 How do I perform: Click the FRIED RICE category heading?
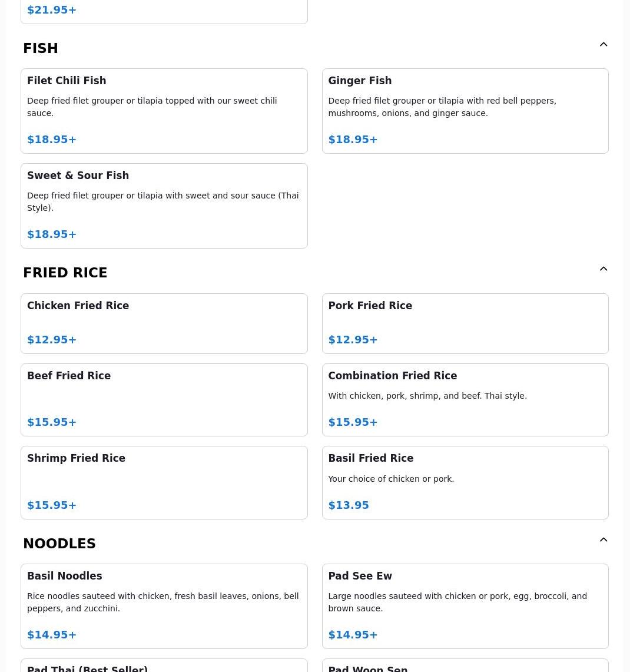pos(65,273)
